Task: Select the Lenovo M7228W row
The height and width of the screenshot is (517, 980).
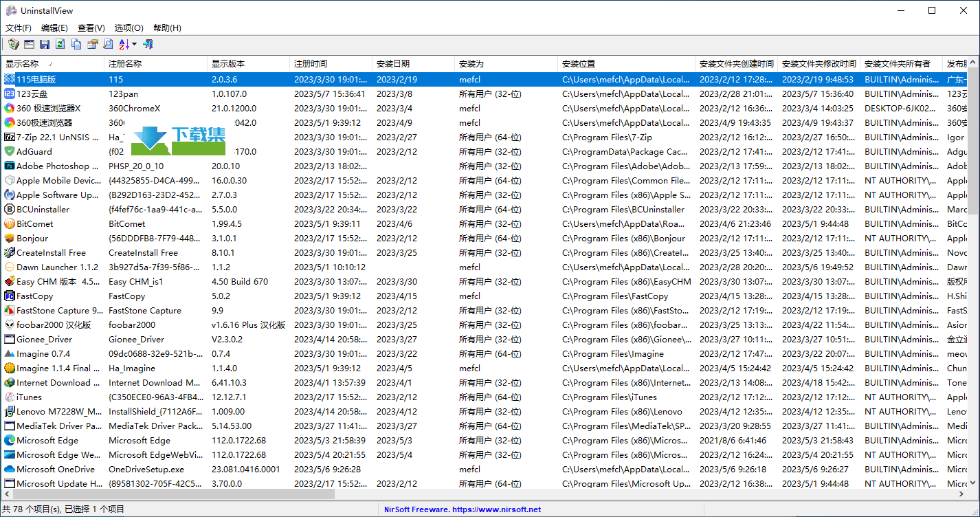Action: (x=484, y=411)
